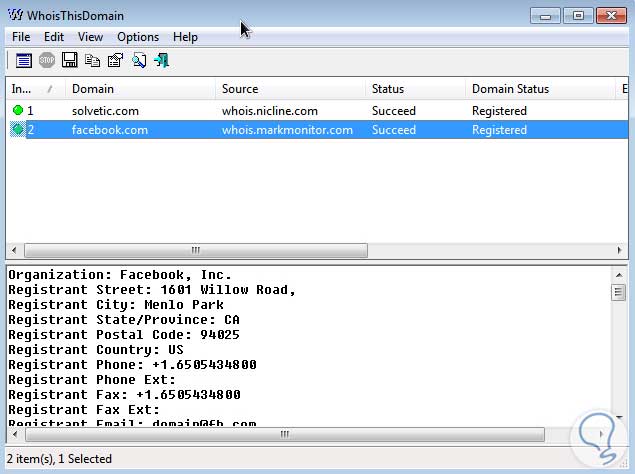Click domain list scroll right arrow
Screen dimensions: 635x474
619,250
